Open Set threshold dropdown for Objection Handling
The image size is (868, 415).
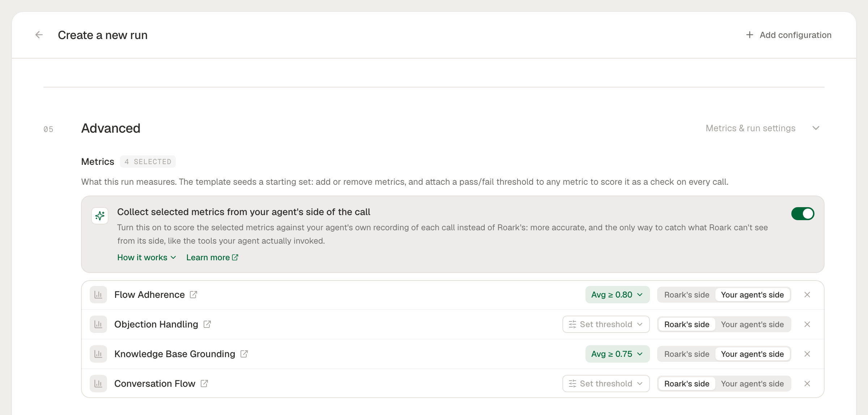(x=606, y=324)
